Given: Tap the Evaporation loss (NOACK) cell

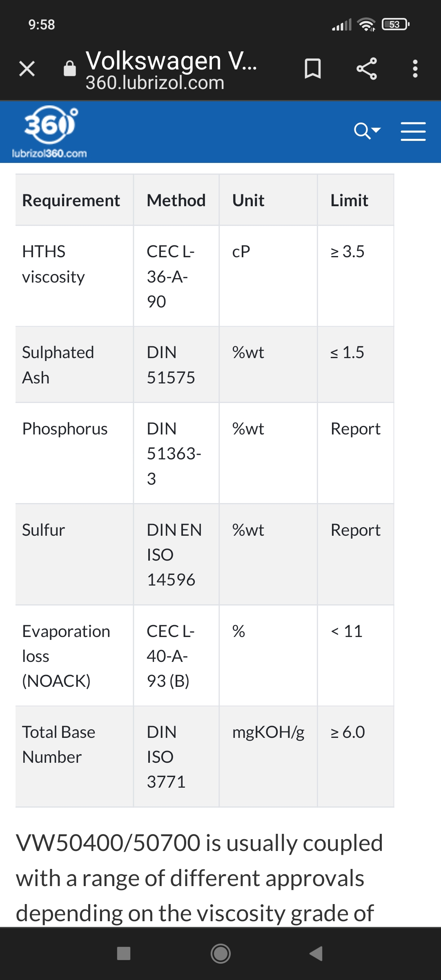Looking at the screenshot, I should tap(66, 656).
